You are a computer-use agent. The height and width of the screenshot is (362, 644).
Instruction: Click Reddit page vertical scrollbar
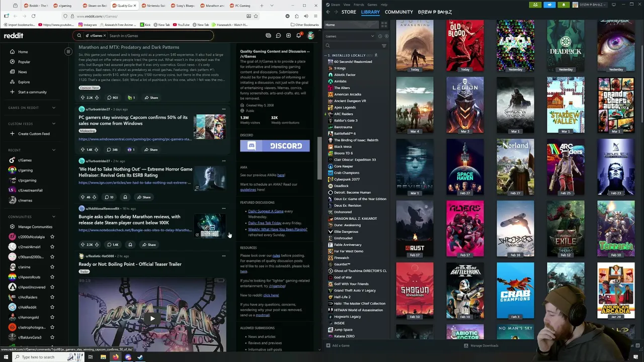319,158
